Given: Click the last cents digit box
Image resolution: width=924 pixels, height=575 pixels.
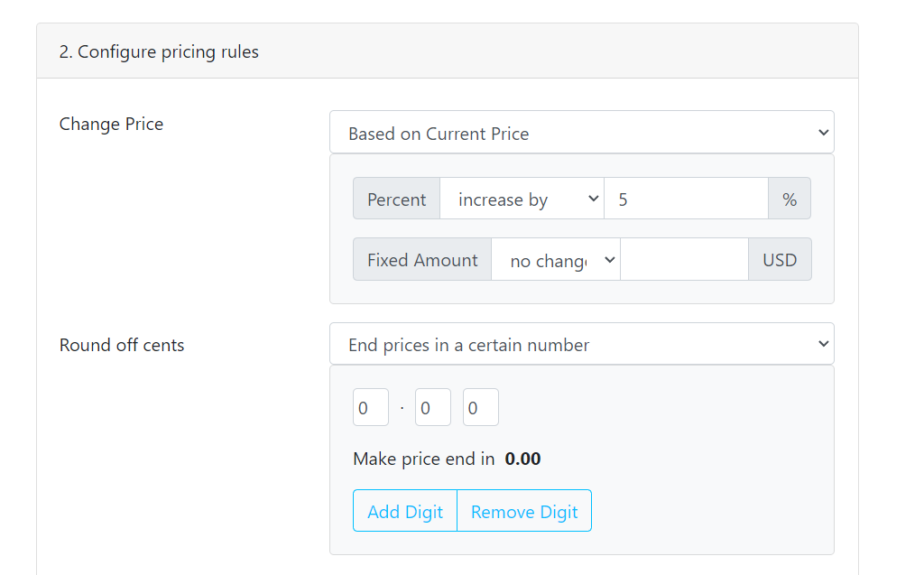Looking at the screenshot, I should (480, 408).
